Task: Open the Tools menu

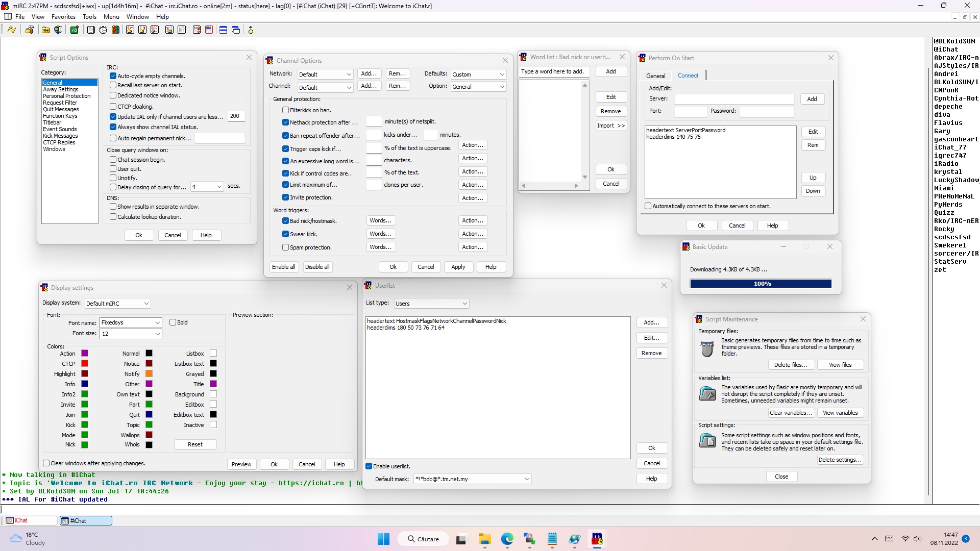Action: click(x=89, y=17)
